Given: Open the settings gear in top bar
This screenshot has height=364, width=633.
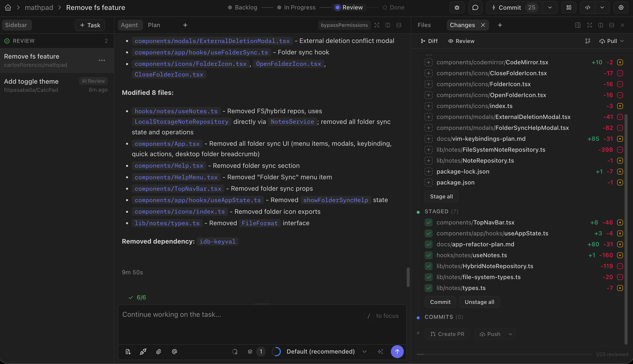Looking at the screenshot, I should pyautogui.click(x=621, y=7).
